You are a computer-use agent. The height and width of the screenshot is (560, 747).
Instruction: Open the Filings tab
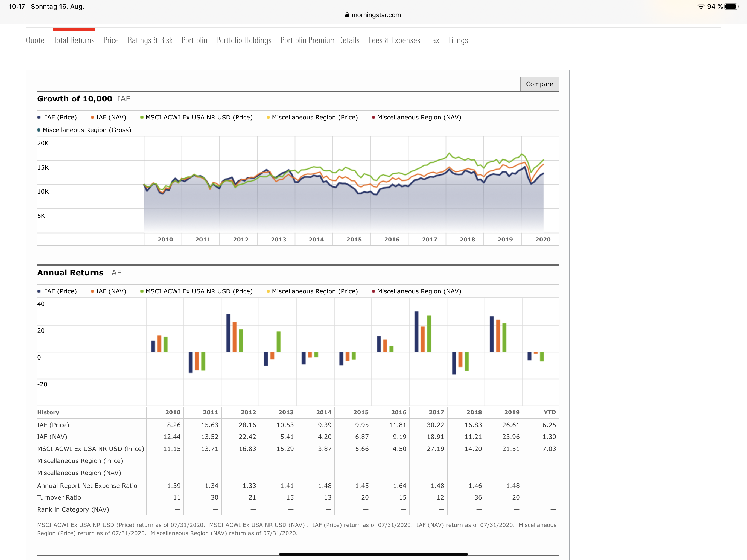click(x=458, y=40)
